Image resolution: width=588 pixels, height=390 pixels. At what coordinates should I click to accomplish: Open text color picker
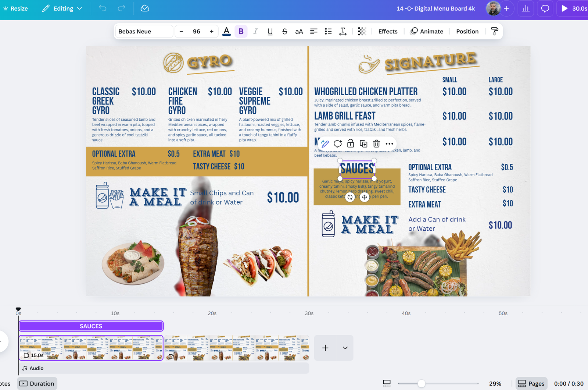pyautogui.click(x=226, y=32)
